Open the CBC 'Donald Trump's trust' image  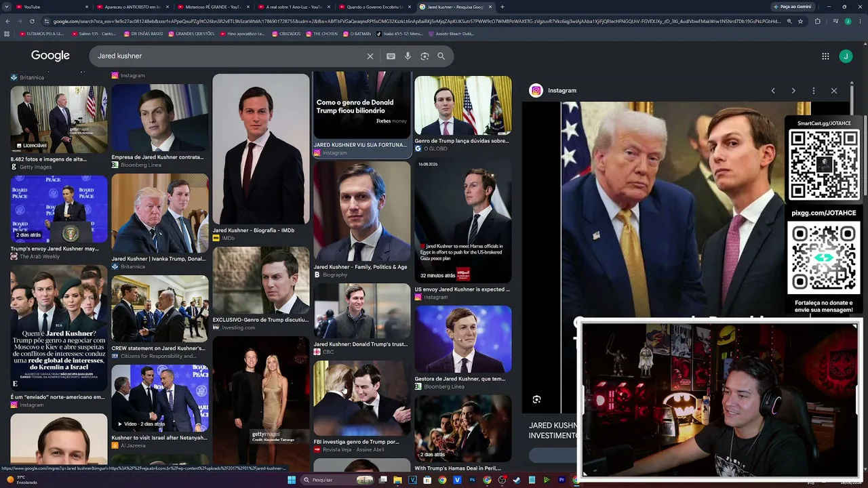click(361, 310)
